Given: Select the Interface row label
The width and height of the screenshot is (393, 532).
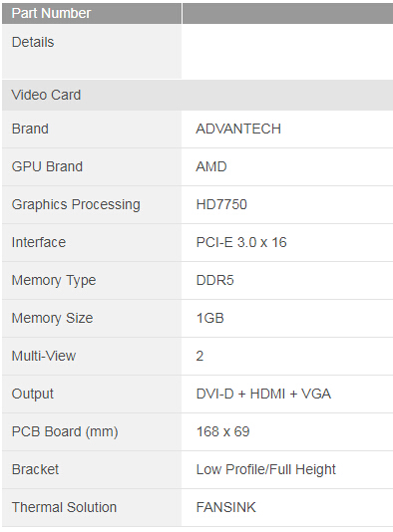Looking at the screenshot, I should [39, 243].
